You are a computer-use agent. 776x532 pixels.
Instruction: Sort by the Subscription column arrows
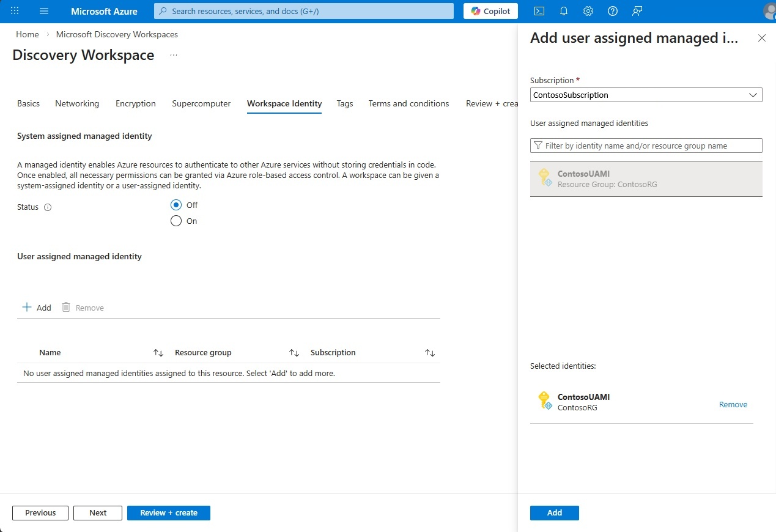tap(430, 353)
